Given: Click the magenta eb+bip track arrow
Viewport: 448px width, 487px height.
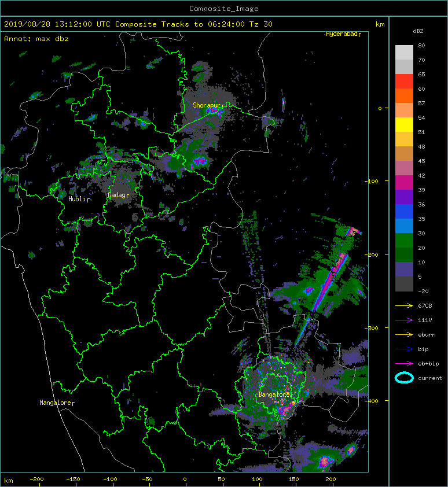Looking at the screenshot, I should (404, 363).
